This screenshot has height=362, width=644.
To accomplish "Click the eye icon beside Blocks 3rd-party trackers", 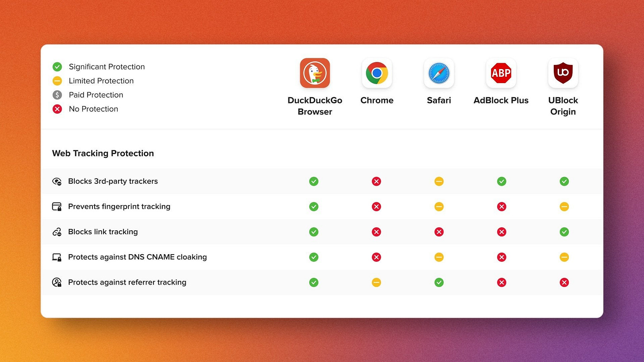I will click(57, 181).
